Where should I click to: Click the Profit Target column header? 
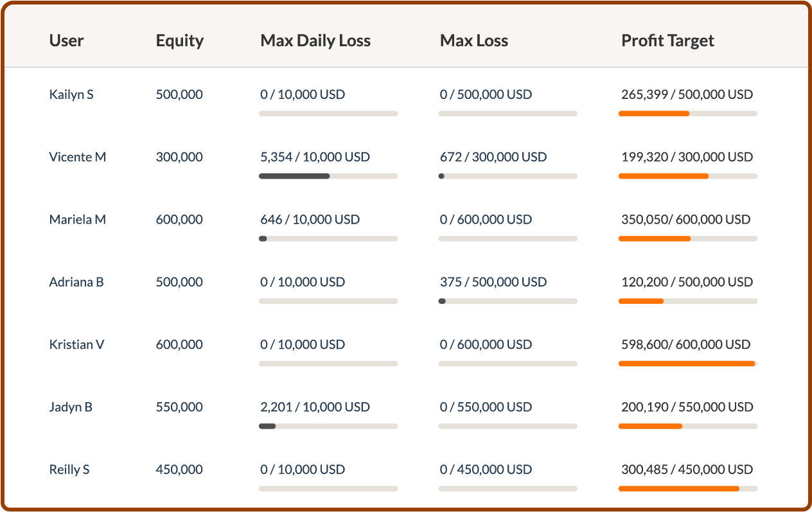[x=667, y=40]
